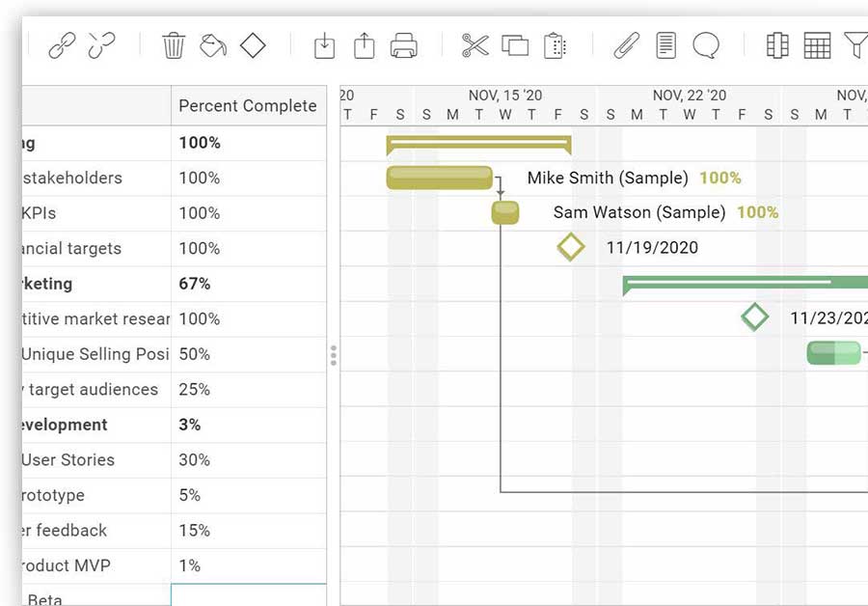Click the green marketing summary bar
Image resolution: width=868 pixels, height=606 pixels.
click(746, 284)
